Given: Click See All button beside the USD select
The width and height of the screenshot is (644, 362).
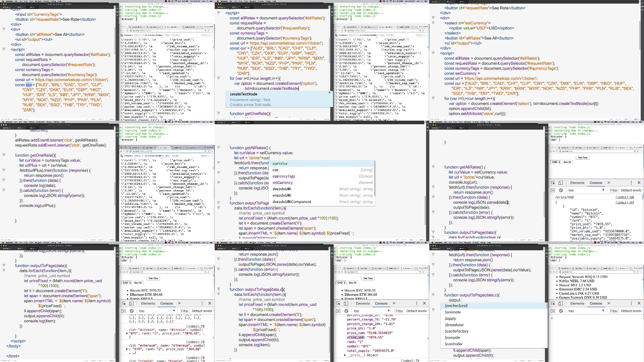Looking at the screenshot, I should [x=567, y=162].
